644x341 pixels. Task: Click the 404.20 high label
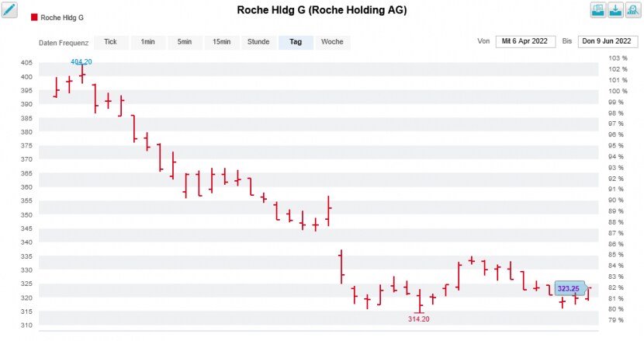pos(81,61)
